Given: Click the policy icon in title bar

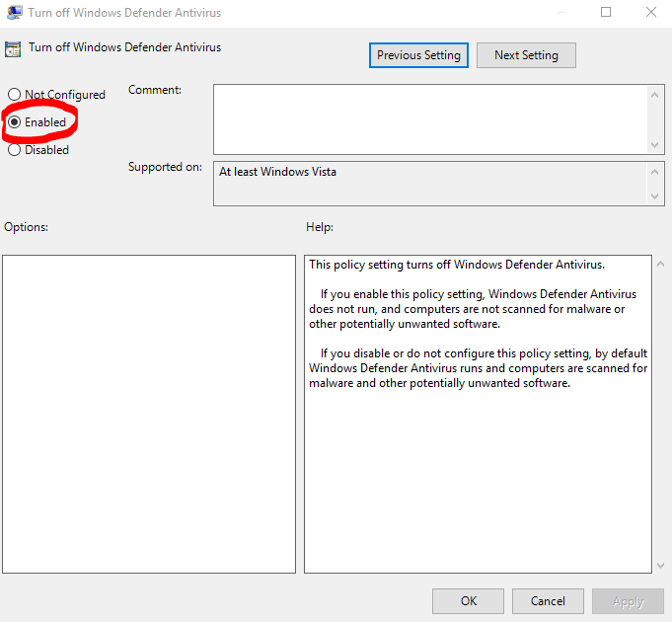Looking at the screenshot, I should pos(14,13).
